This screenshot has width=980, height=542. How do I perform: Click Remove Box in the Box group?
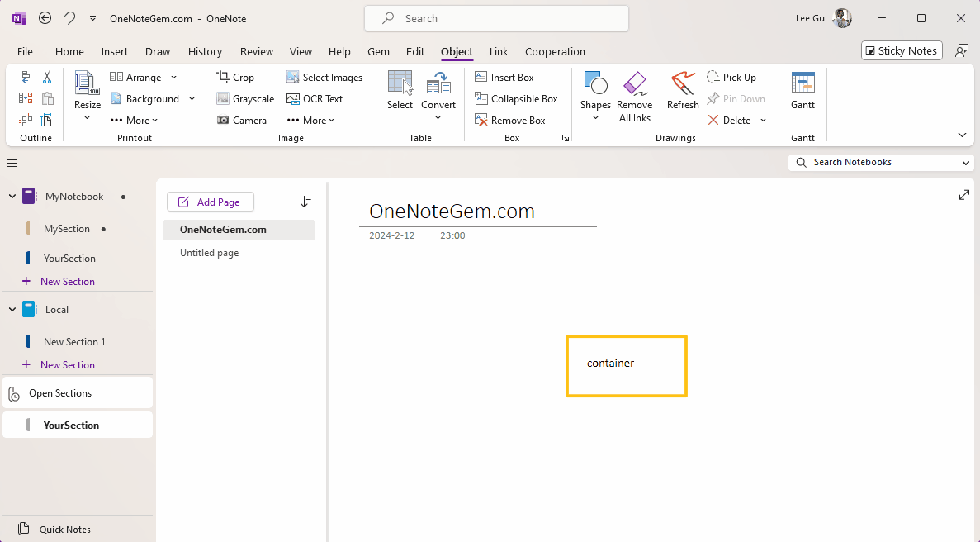(x=510, y=120)
